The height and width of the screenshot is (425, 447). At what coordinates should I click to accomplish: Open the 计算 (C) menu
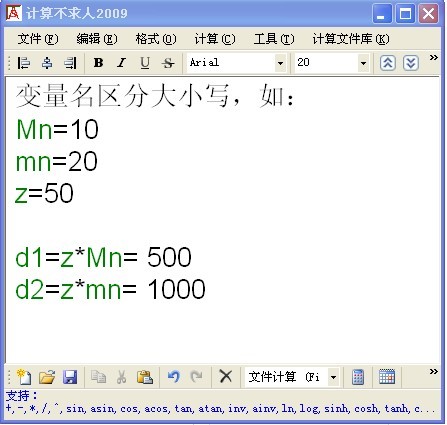click(x=215, y=39)
